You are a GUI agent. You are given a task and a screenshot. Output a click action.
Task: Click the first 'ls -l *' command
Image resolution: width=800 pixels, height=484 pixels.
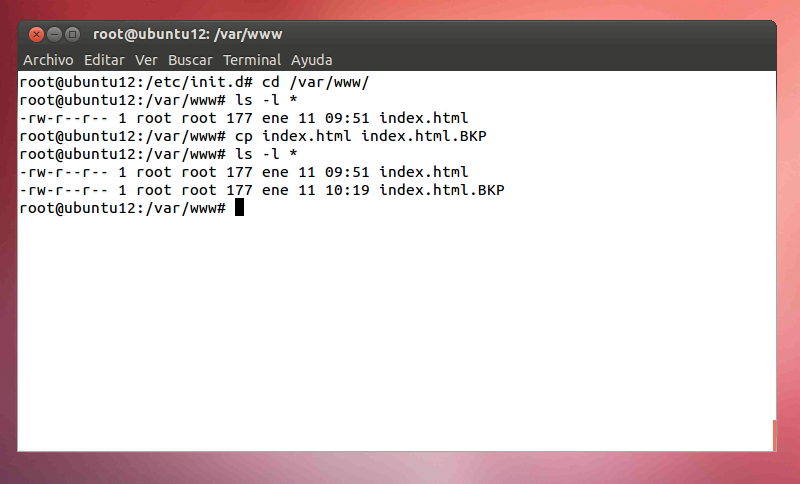coord(266,100)
